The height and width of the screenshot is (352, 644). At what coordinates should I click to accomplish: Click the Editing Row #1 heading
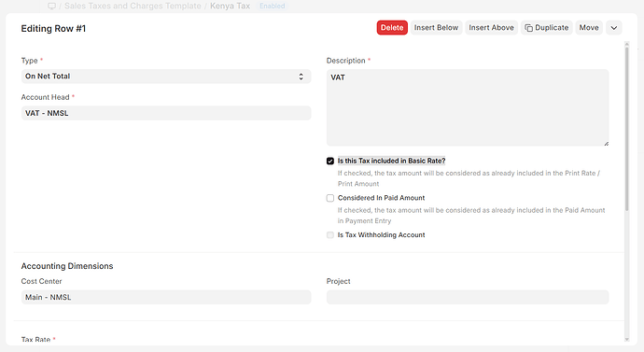tap(53, 28)
